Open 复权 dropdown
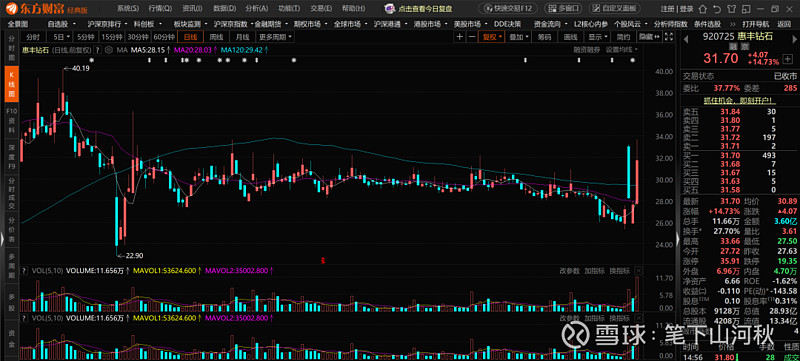 (491, 37)
